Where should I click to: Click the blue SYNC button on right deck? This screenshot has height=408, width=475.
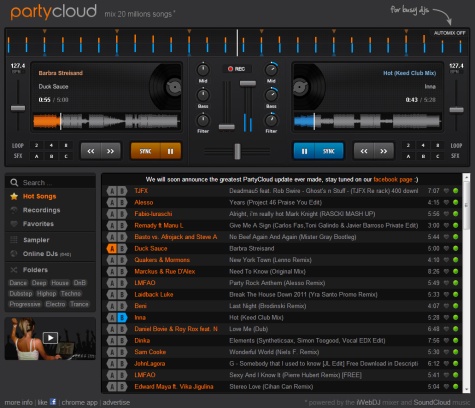pos(329,151)
